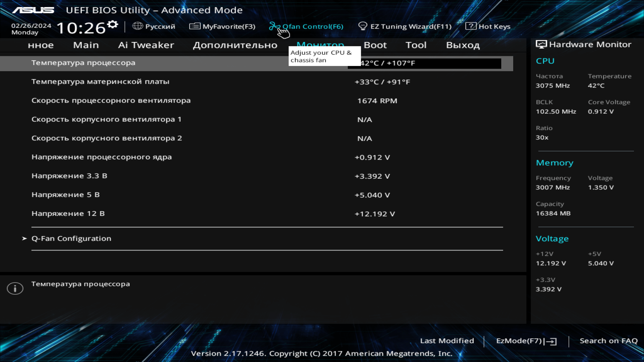Open the Дополнительно tab
The width and height of the screenshot is (644, 362).
click(235, 45)
